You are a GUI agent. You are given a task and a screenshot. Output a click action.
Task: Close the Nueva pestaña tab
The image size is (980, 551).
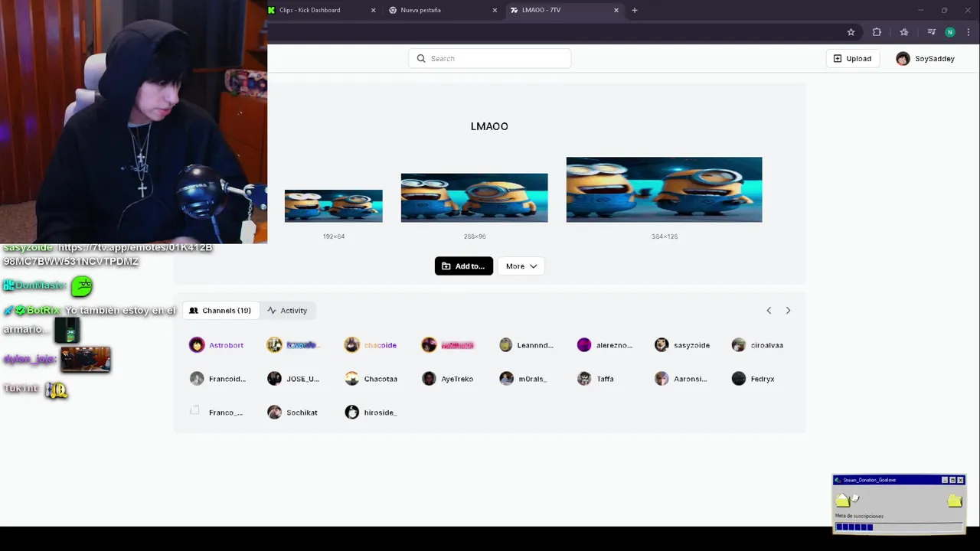tap(495, 10)
